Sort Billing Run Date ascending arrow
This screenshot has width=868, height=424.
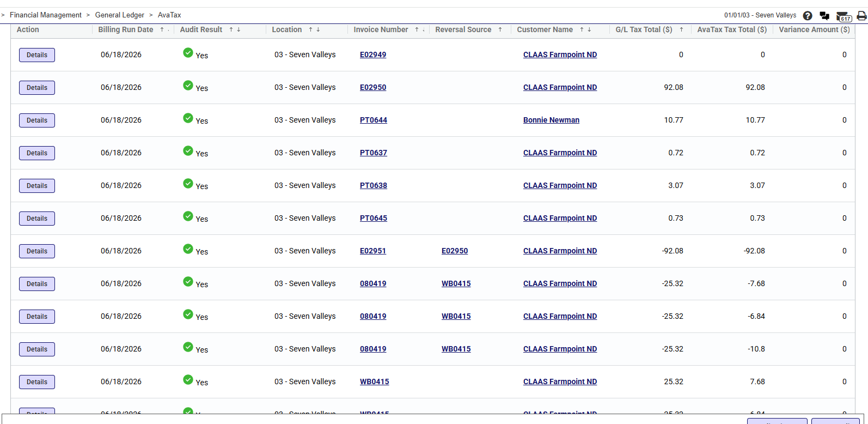pyautogui.click(x=162, y=30)
